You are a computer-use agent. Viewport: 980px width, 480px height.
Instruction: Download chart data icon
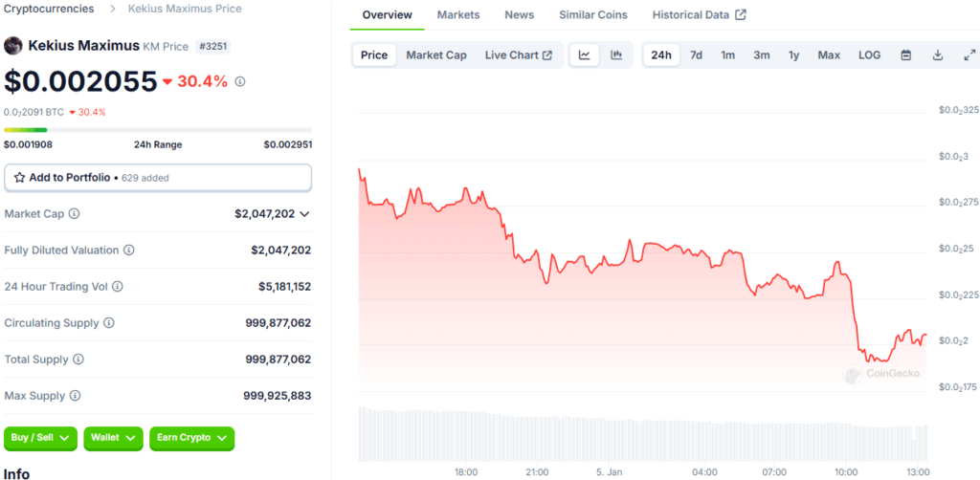coord(938,55)
